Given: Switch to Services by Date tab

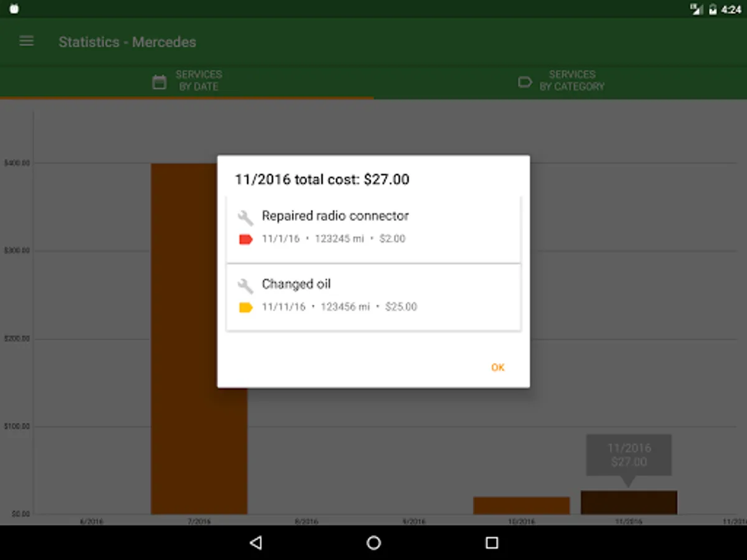Looking at the screenshot, I should pos(187,82).
